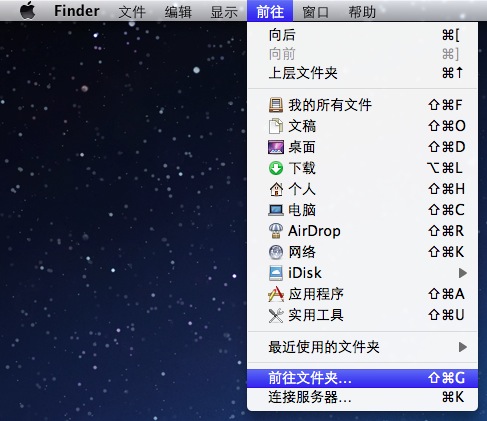Click the ⇧⌘A shortcut label
This screenshot has height=421, width=487.
(446, 294)
